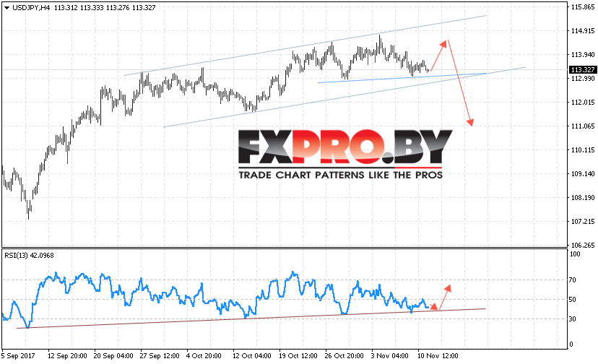598x364 pixels.
Task: Select the brown RSI support trendline
Action: [x=251, y=318]
